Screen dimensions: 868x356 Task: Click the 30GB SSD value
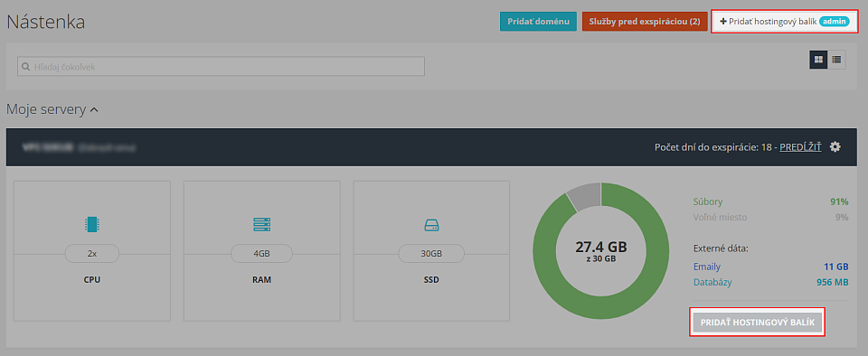[432, 254]
